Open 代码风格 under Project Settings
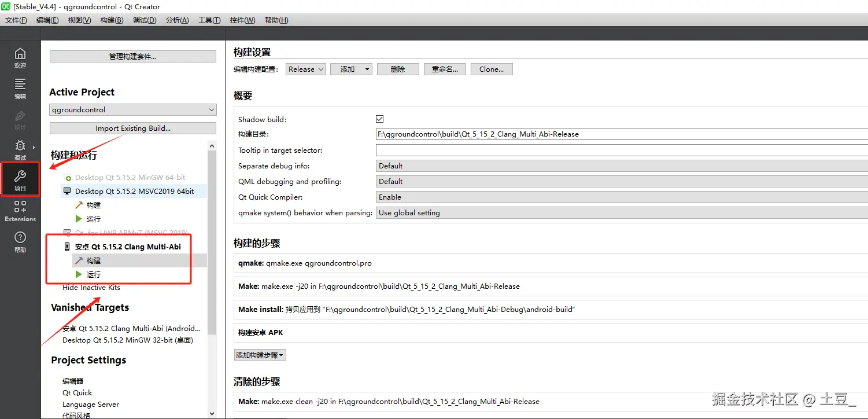Image resolution: width=868 pixels, height=419 pixels. (76, 416)
